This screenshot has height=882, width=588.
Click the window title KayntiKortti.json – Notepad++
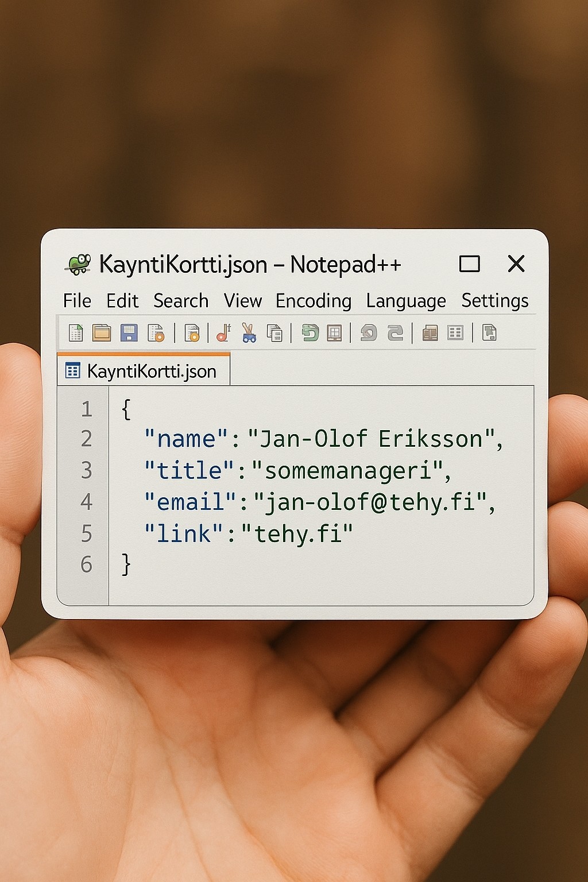250,265
